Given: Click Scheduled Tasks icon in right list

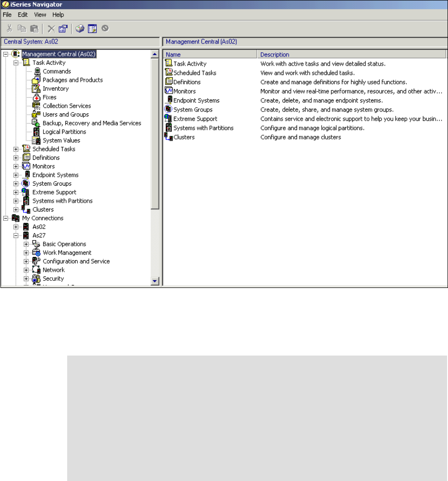Looking at the screenshot, I should [169, 72].
